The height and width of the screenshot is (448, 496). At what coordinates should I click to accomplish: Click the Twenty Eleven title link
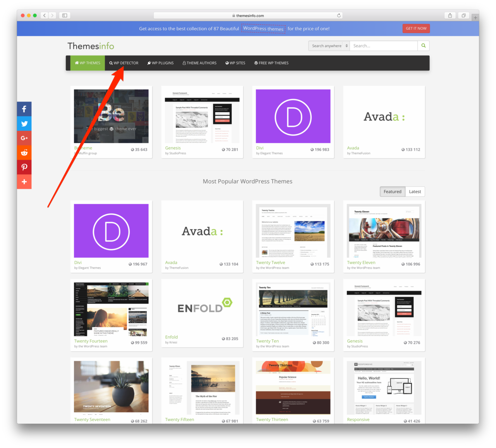pyautogui.click(x=361, y=262)
